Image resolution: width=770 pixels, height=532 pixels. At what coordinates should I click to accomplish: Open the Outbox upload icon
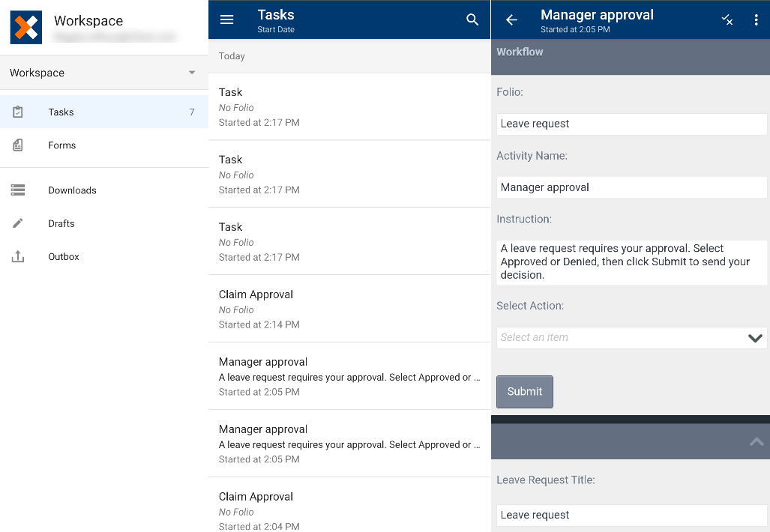[x=16, y=256]
